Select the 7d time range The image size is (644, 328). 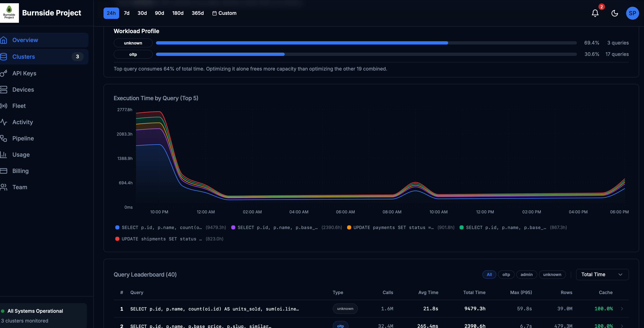click(x=126, y=13)
